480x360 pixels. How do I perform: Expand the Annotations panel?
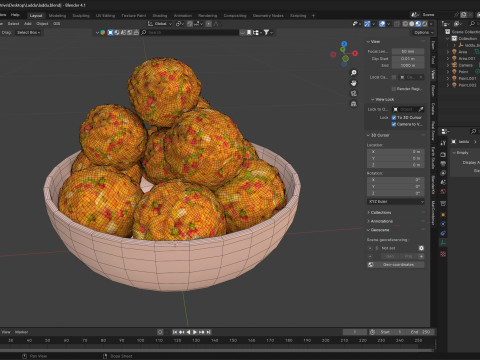[x=368, y=221]
